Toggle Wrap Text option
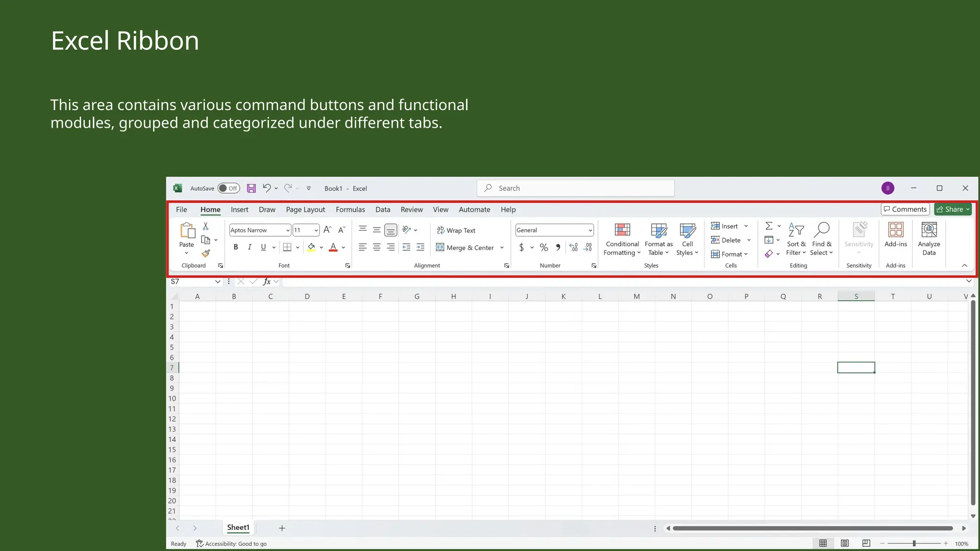Screen dimensions: 980x551 (456, 231)
